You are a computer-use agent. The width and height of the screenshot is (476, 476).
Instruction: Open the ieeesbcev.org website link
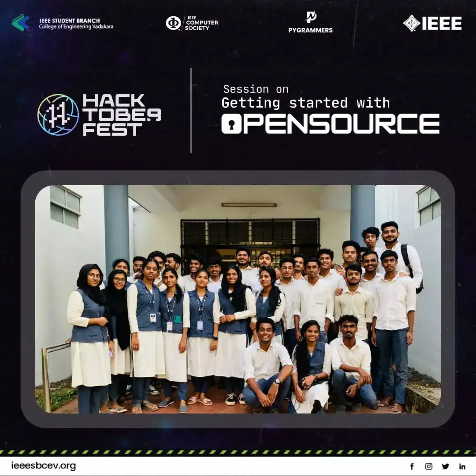click(44, 466)
